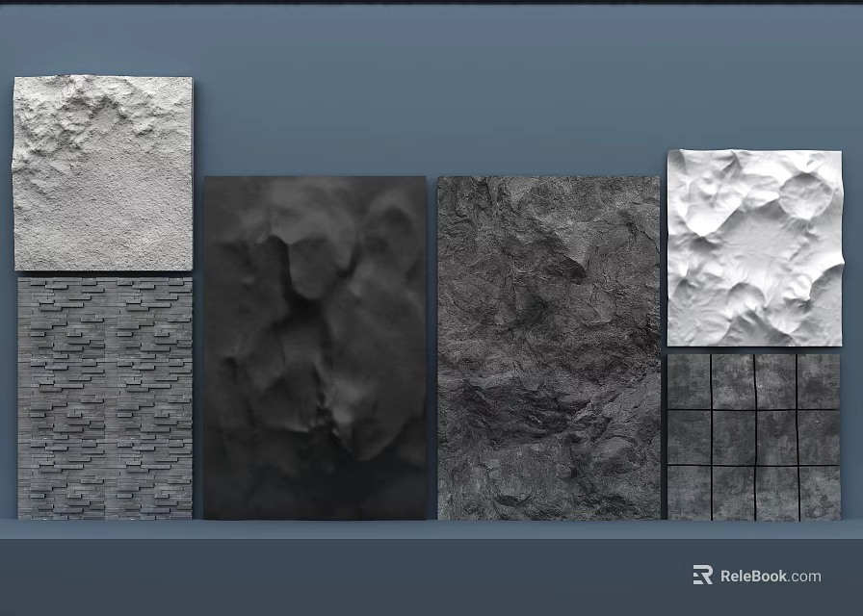Image resolution: width=863 pixels, height=616 pixels.
Task: Select the dark smooth rock panel
Action: click(x=315, y=347)
